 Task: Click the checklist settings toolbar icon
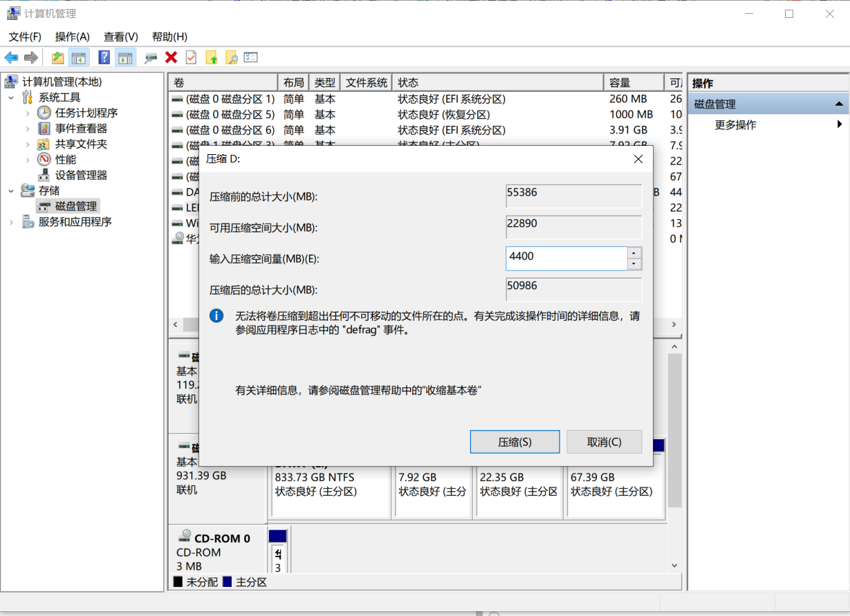pos(251,57)
